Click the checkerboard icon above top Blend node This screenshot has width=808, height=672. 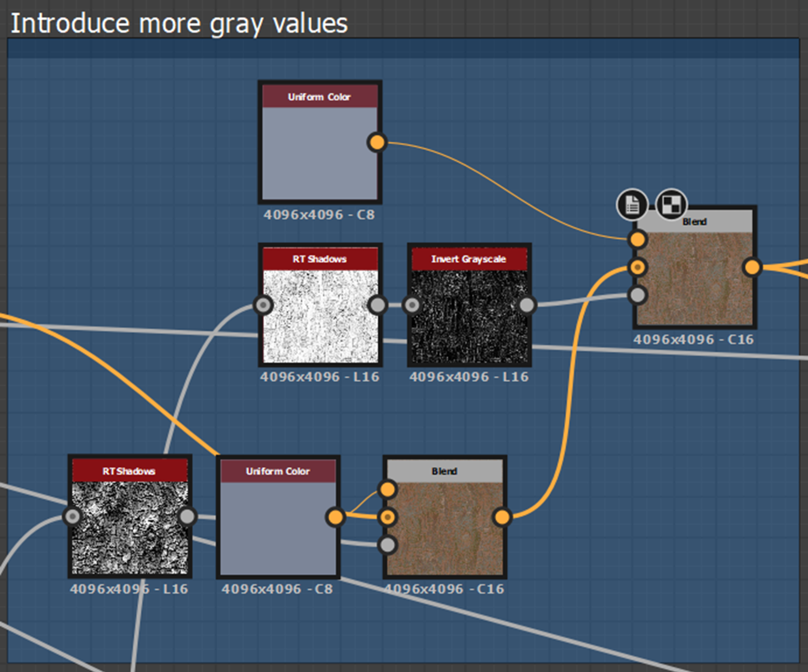(671, 205)
